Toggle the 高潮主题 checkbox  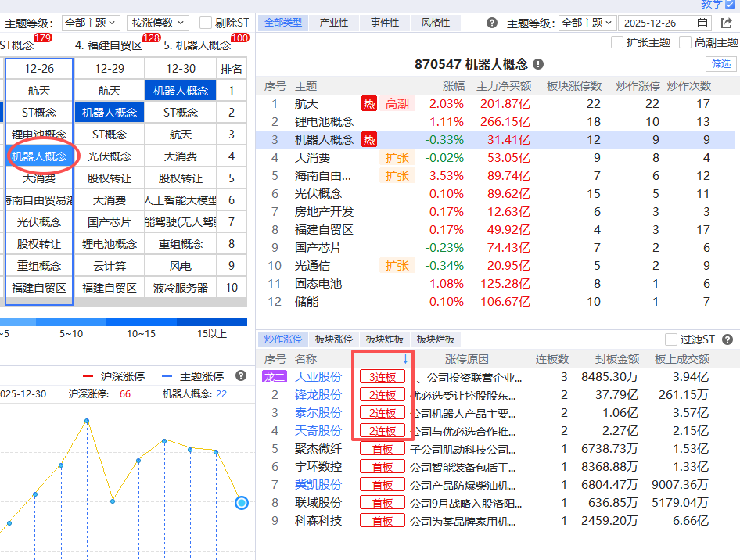pyautogui.click(x=685, y=42)
